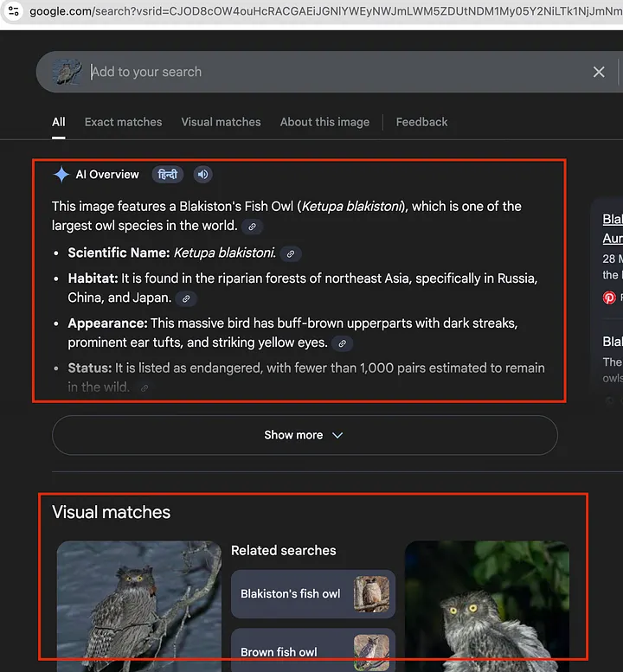Click the URL text in address bar

click(326, 11)
